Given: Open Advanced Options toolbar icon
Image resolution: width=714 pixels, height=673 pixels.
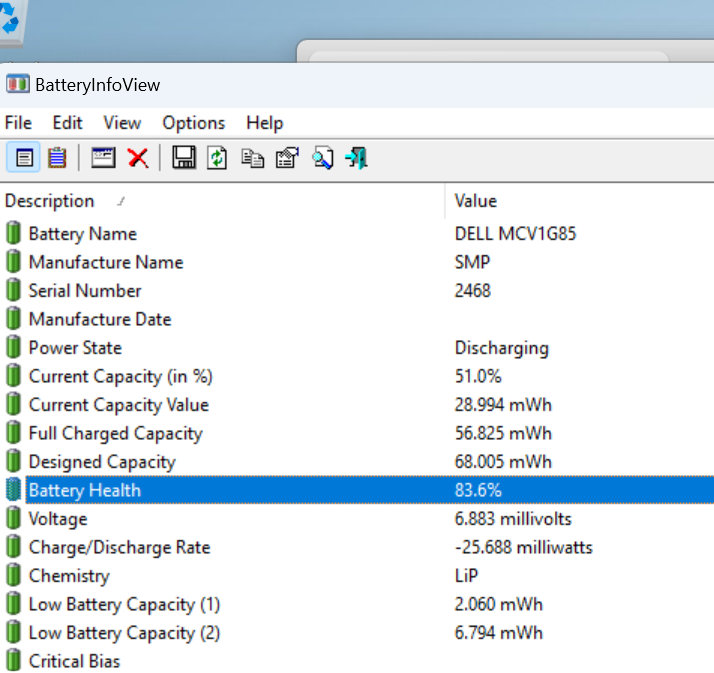Looking at the screenshot, I should [x=287, y=158].
